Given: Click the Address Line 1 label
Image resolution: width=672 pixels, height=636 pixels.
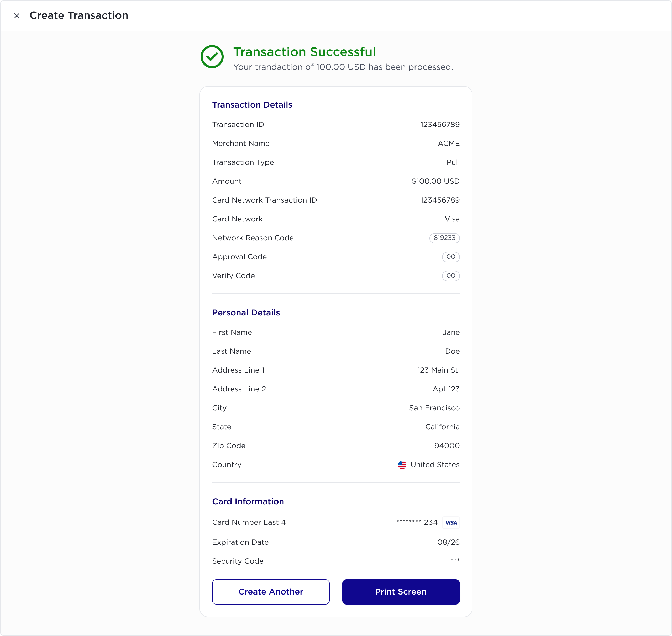Looking at the screenshot, I should 238,370.
